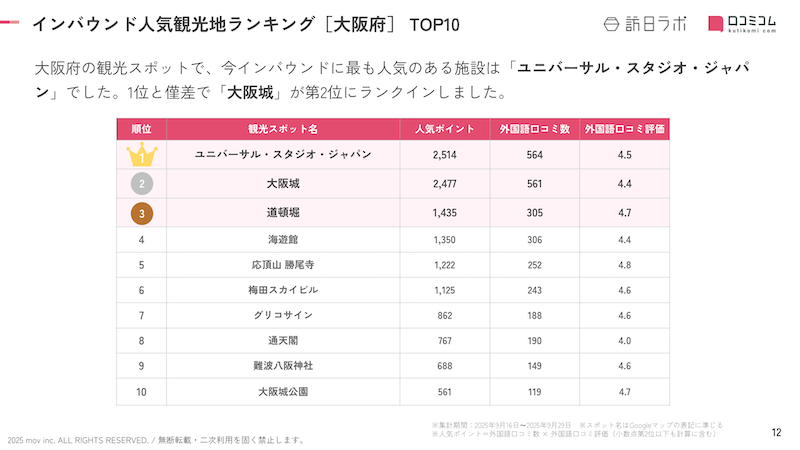Click the 外国語口コミ評価 column header
This screenshot has height=450, width=800.
click(x=624, y=129)
